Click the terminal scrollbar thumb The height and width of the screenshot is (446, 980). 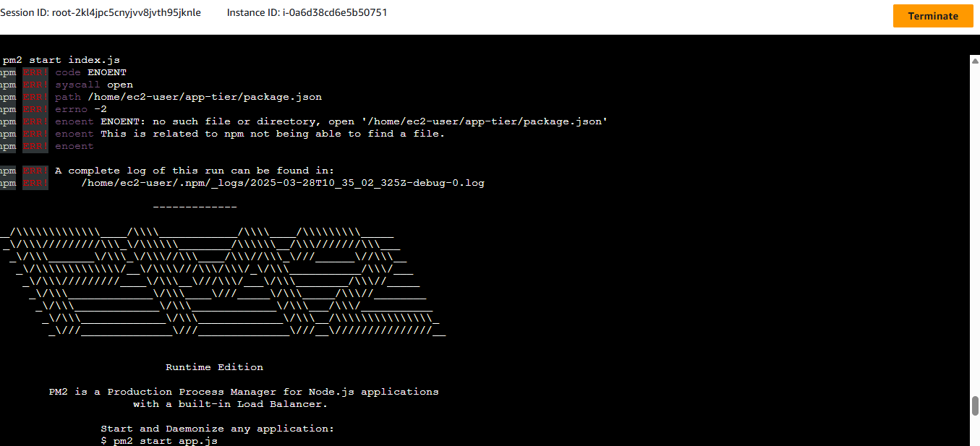click(x=975, y=406)
